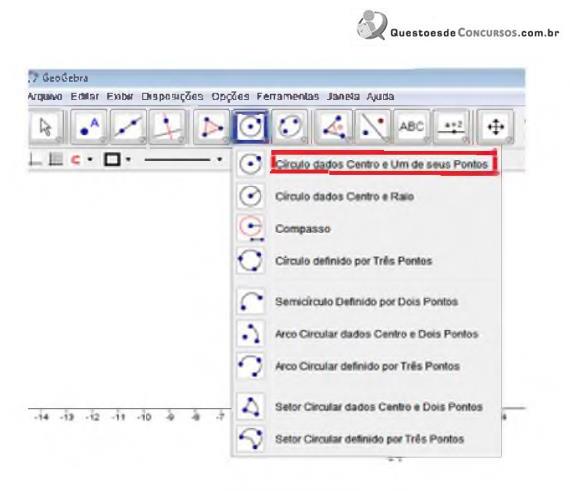
Task: Select the Move arrow tool
Action: [x=46, y=127]
